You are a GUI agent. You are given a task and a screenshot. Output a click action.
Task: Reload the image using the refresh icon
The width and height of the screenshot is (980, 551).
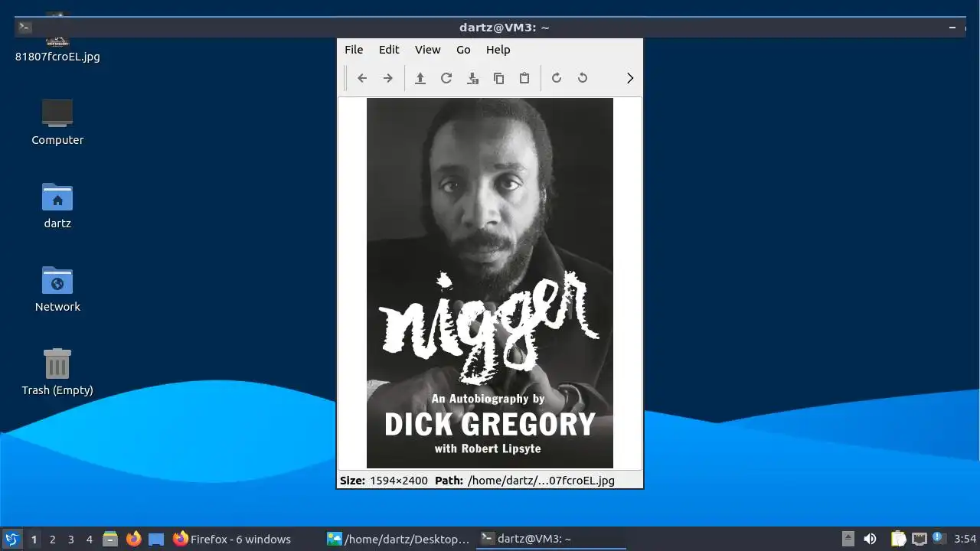[446, 78]
